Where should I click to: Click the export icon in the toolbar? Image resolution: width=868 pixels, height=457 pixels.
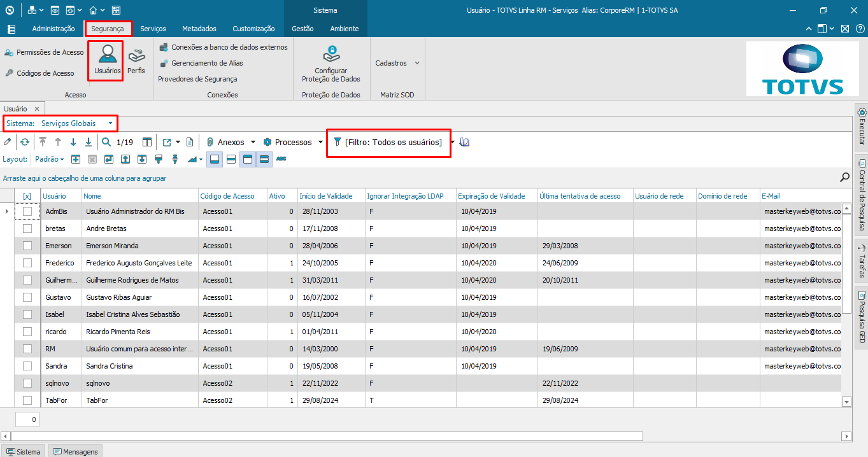pyautogui.click(x=167, y=142)
